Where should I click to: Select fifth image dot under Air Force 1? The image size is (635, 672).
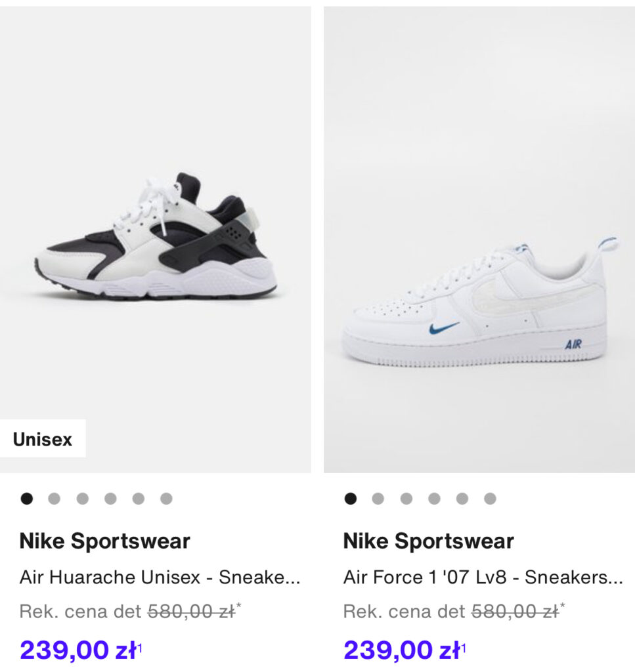tap(462, 499)
